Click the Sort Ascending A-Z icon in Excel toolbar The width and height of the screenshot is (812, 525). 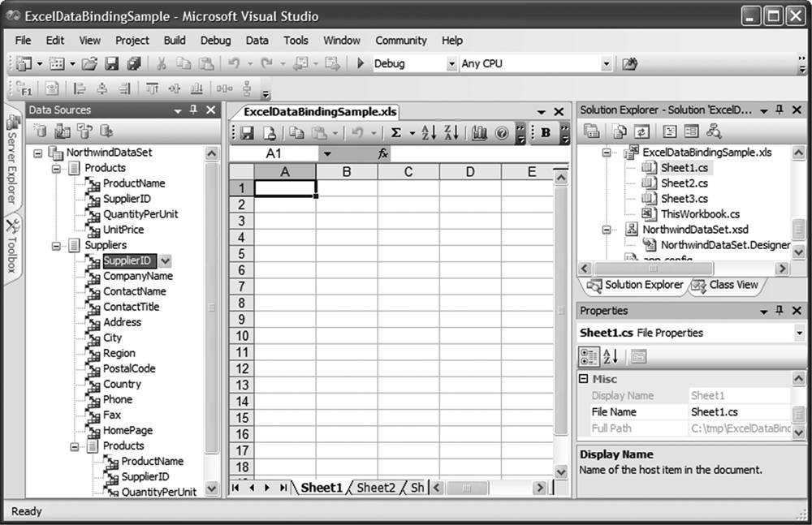point(429,133)
